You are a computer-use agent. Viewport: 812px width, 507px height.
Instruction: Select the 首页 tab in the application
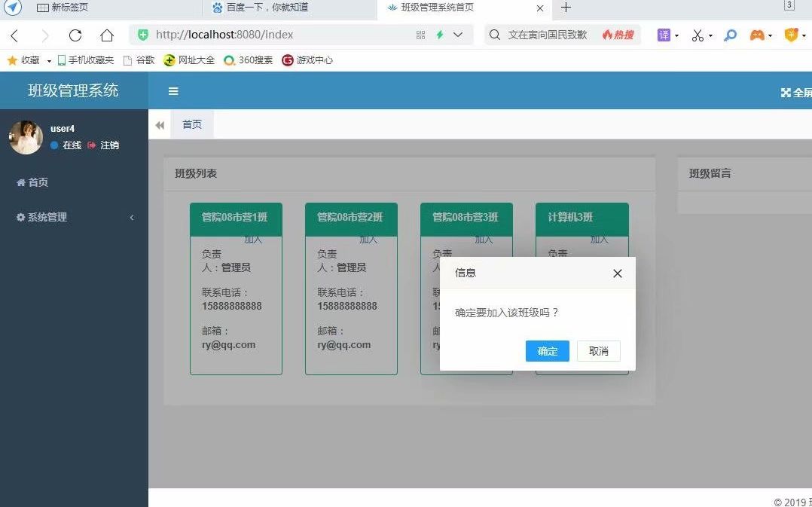(191, 125)
